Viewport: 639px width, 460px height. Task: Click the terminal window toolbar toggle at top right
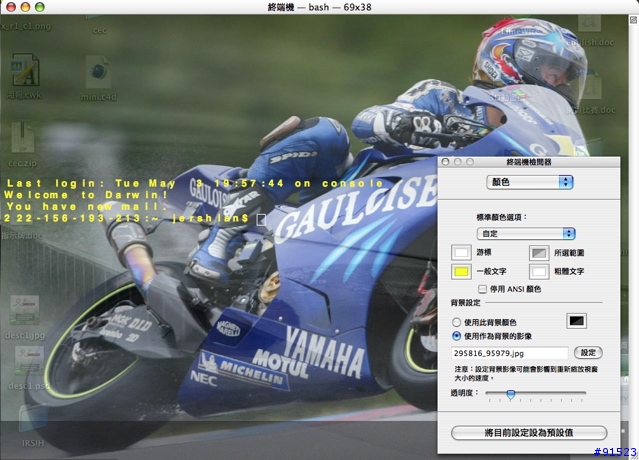point(633,19)
